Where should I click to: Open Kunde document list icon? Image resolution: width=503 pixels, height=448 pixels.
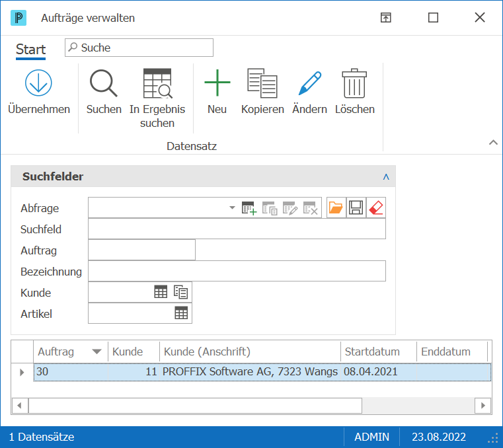(x=180, y=292)
